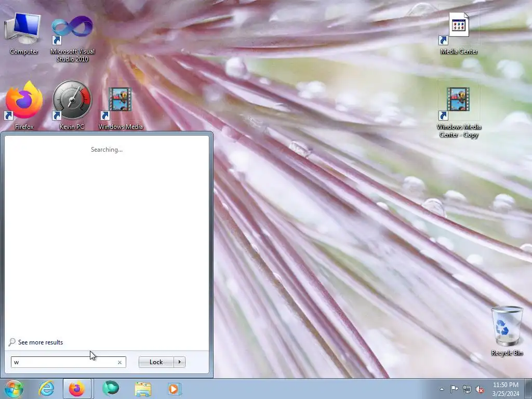Show hidden system tray icons
532x399 pixels.
[x=442, y=389]
